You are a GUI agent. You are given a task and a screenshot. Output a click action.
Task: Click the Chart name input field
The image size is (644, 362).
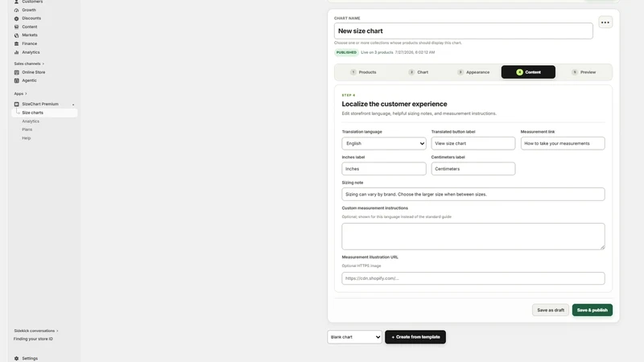pos(464,31)
